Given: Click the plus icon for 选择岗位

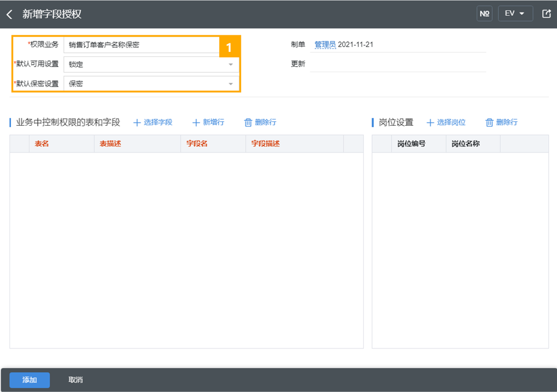Looking at the screenshot, I should point(430,123).
